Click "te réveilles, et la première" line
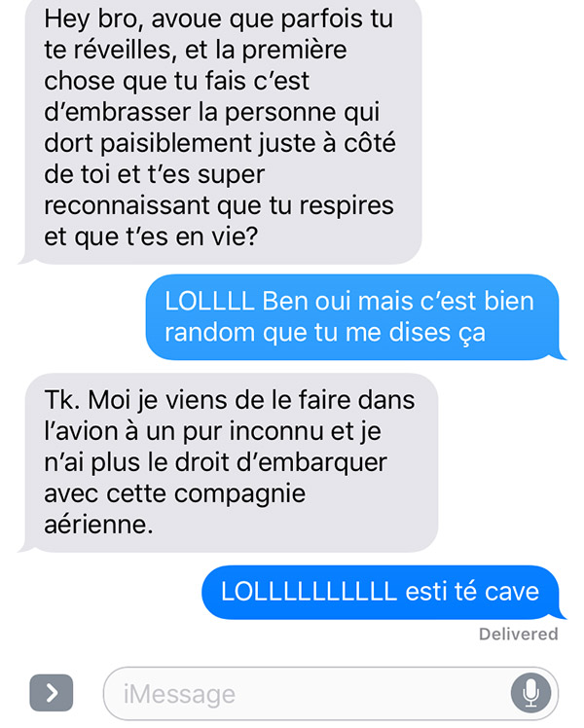The image size is (584, 728). 196,50
